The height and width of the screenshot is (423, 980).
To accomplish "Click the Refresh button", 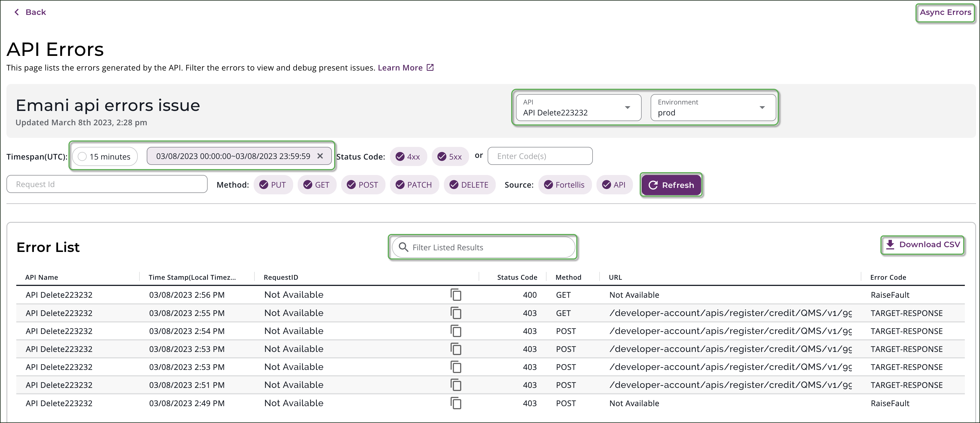I will [671, 185].
